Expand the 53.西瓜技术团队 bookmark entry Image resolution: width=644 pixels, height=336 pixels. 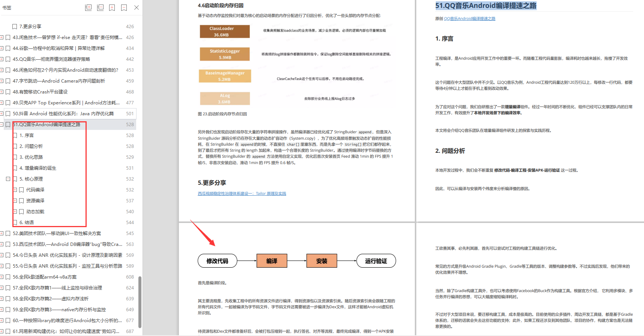point(2,244)
